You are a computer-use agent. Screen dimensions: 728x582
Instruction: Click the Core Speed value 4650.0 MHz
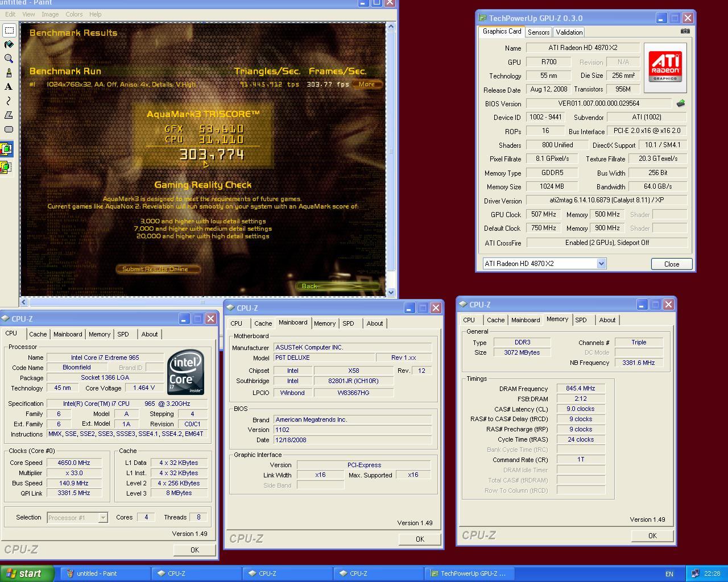coord(73,463)
